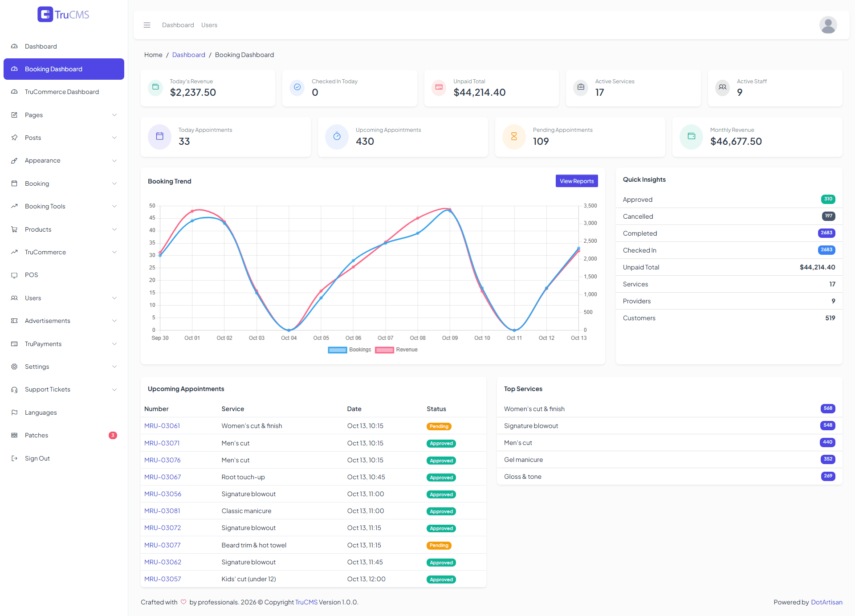Click the Sign Out arrow icon
Image resolution: width=855 pixels, height=616 pixels.
click(x=14, y=458)
